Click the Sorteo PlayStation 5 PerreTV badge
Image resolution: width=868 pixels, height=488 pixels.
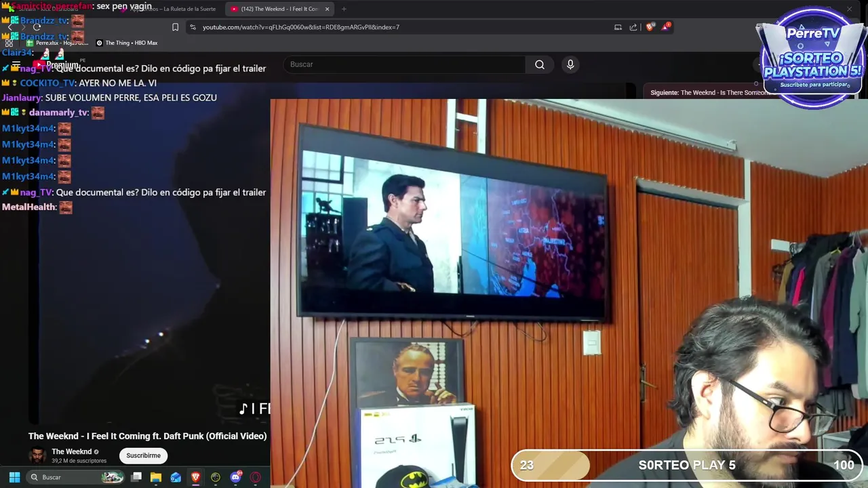[x=812, y=58]
